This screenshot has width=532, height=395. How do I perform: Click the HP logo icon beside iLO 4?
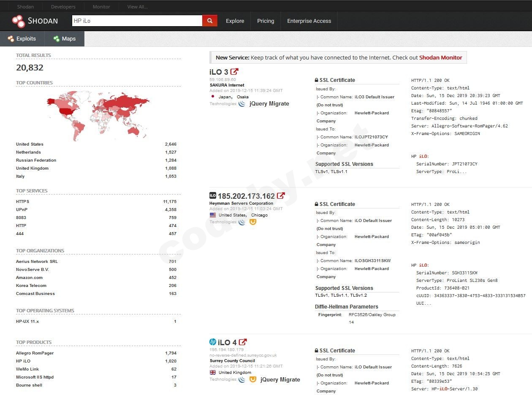[213, 342]
